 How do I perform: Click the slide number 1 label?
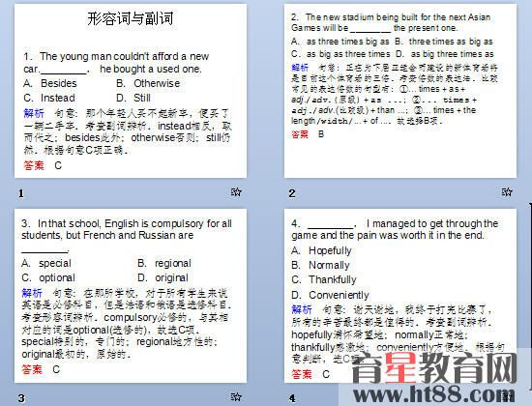coord(21,193)
